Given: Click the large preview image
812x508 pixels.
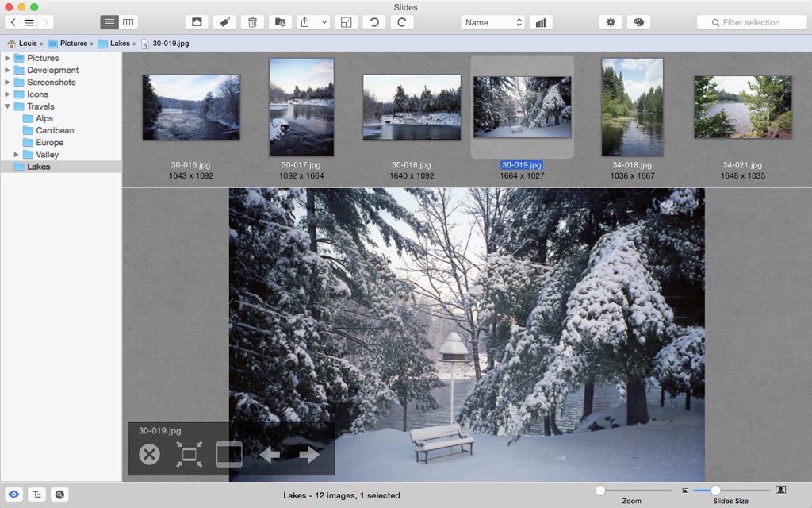Looking at the screenshot, I should [x=466, y=335].
